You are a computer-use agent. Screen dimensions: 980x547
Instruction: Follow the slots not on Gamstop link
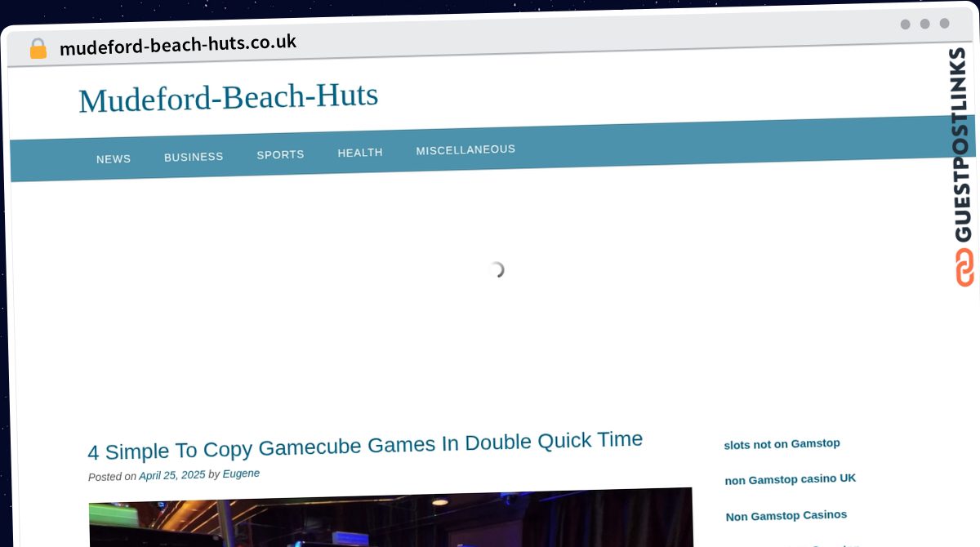click(x=782, y=444)
